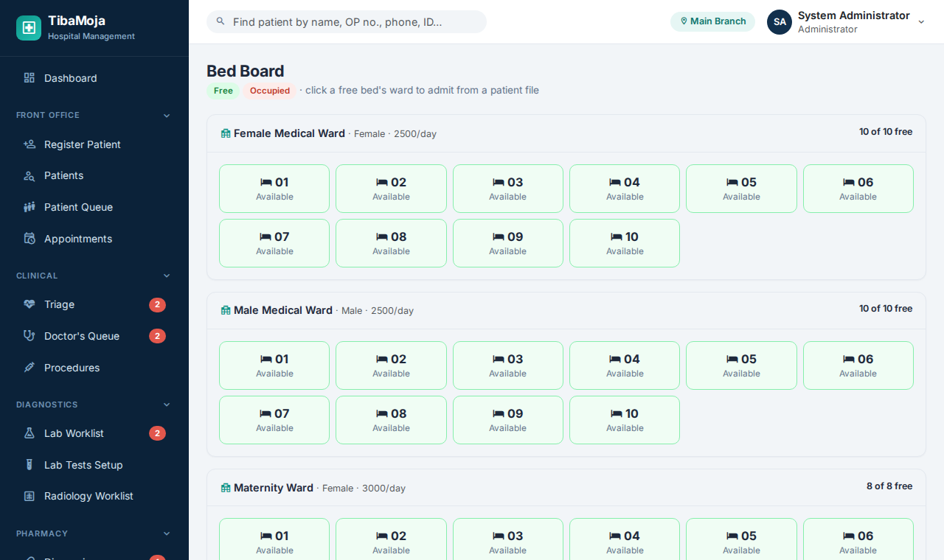944x560 pixels.
Task: Go to Dashboard in sidebar
Action: point(94,78)
